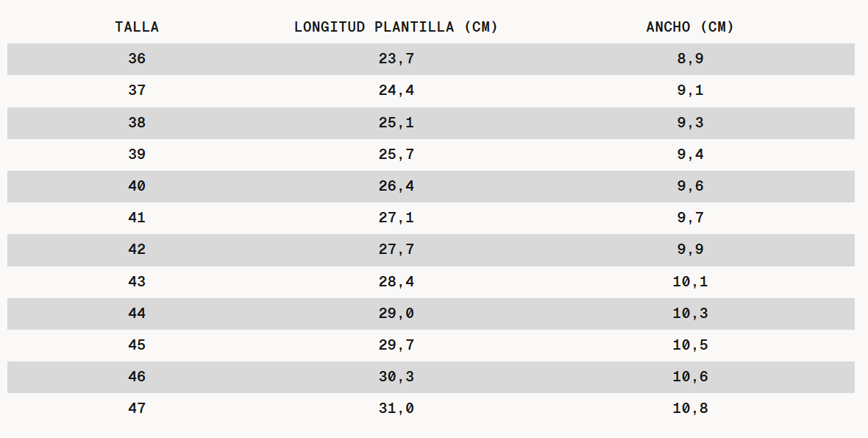Select size 39 cell
868x438 pixels.
pyautogui.click(x=137, y=155)
